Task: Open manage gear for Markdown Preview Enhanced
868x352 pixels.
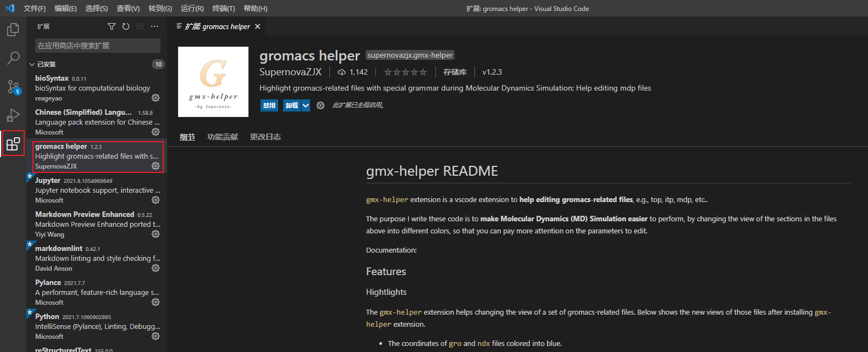Action: [156, 234]
